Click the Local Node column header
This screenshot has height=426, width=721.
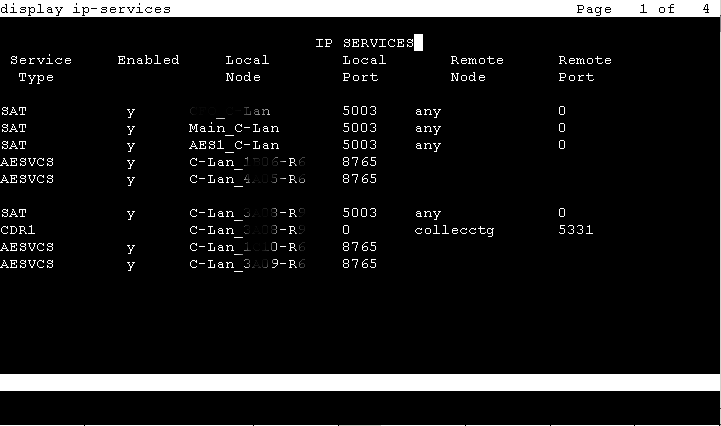coord(247,68)
